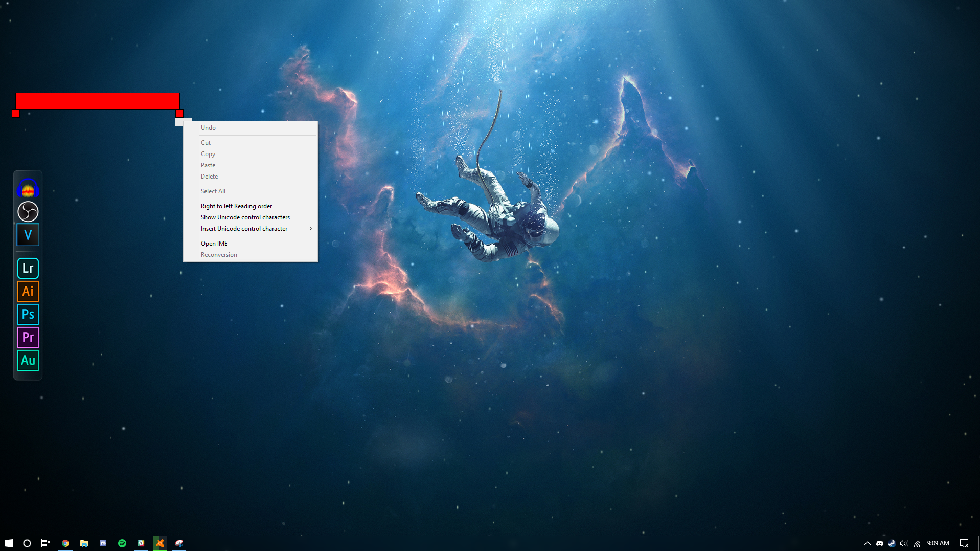Click the 9:09 AM taskbar clock

[x=938, y=543]
